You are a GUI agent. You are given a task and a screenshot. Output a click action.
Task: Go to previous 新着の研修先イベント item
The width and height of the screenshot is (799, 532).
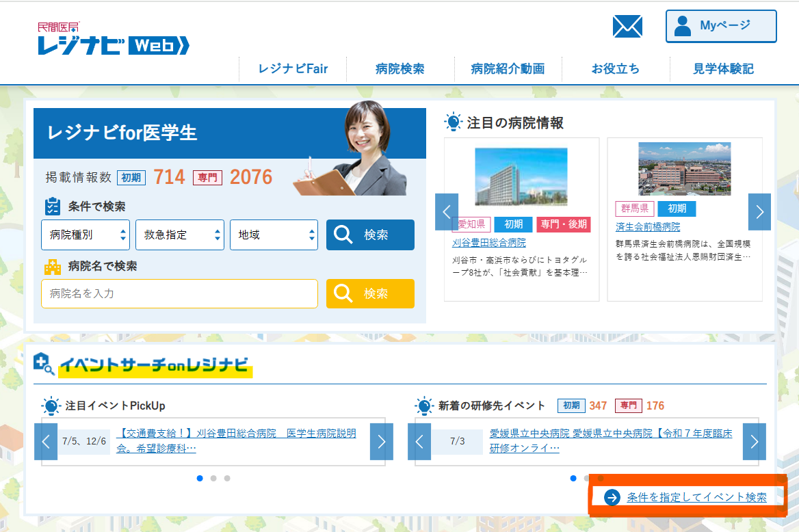click(419, 441)
